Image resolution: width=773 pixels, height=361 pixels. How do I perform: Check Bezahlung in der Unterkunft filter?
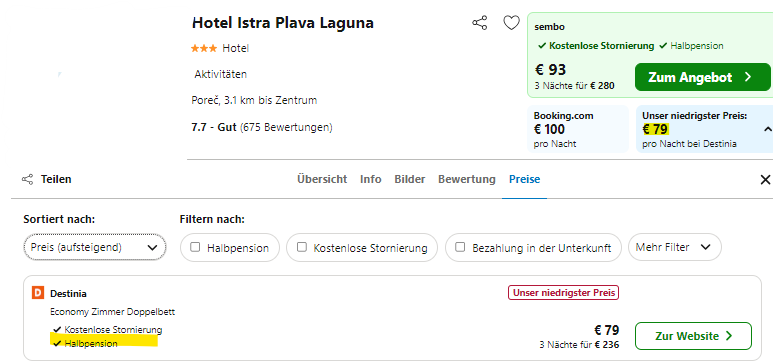point(460,247)
